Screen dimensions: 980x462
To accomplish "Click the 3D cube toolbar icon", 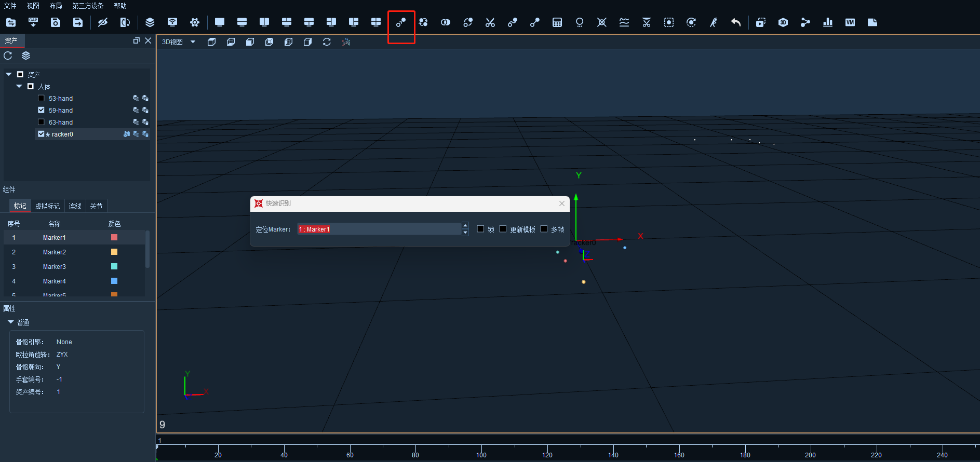I will click(783, 22).
